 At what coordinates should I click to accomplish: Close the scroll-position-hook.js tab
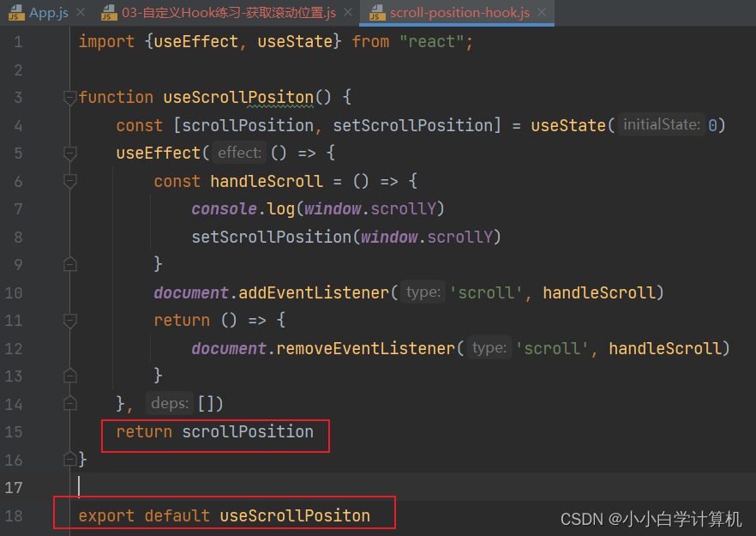point(542,13)
